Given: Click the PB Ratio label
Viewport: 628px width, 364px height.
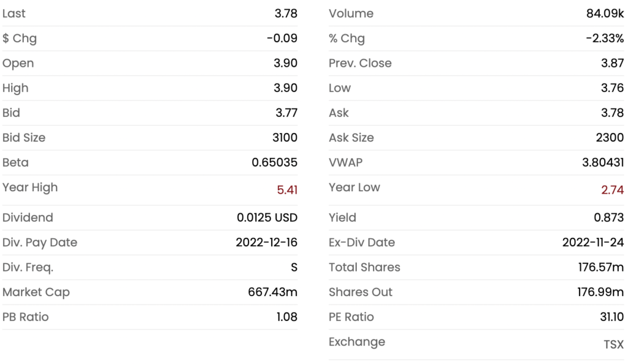Looking at the screenshot, I should (25, 317).
